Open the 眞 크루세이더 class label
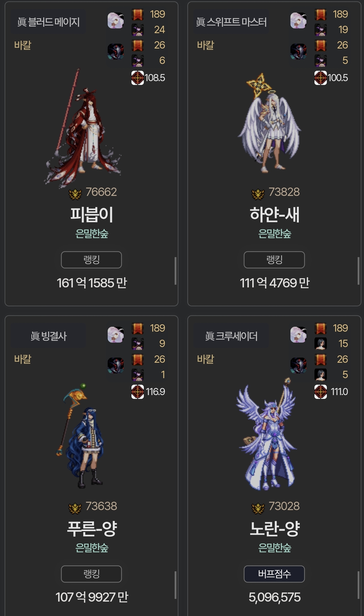The width and height of the screenshot is (364, 616). tap(231, 336)
